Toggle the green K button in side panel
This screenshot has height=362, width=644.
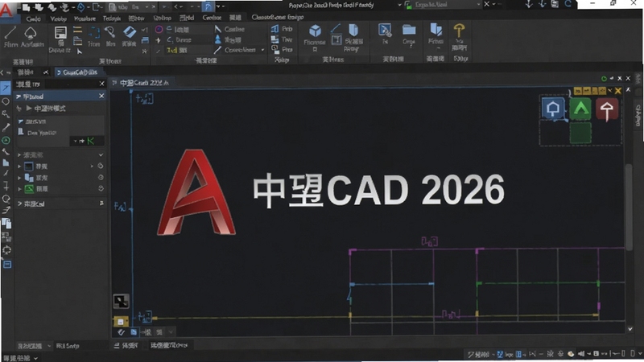(91, 142)
